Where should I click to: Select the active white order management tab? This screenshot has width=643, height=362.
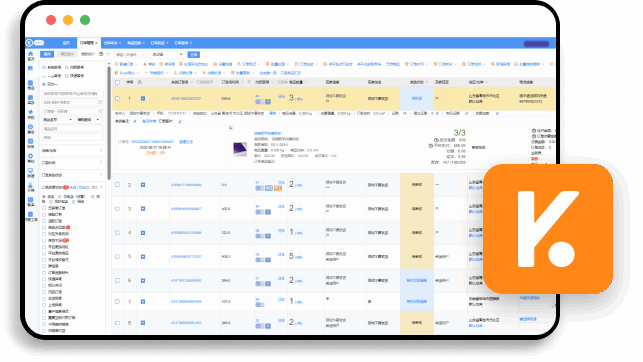click(89, 43)
